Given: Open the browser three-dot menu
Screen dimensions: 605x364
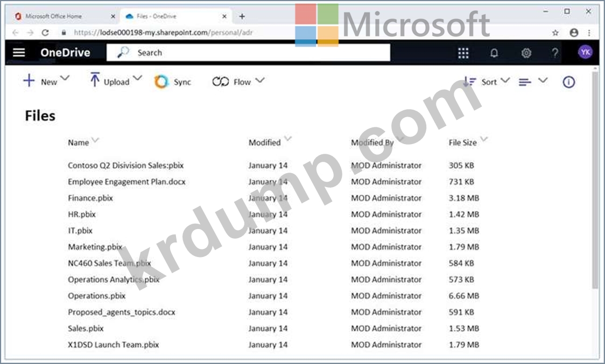Looking at the screenshot, I should 589,33.
